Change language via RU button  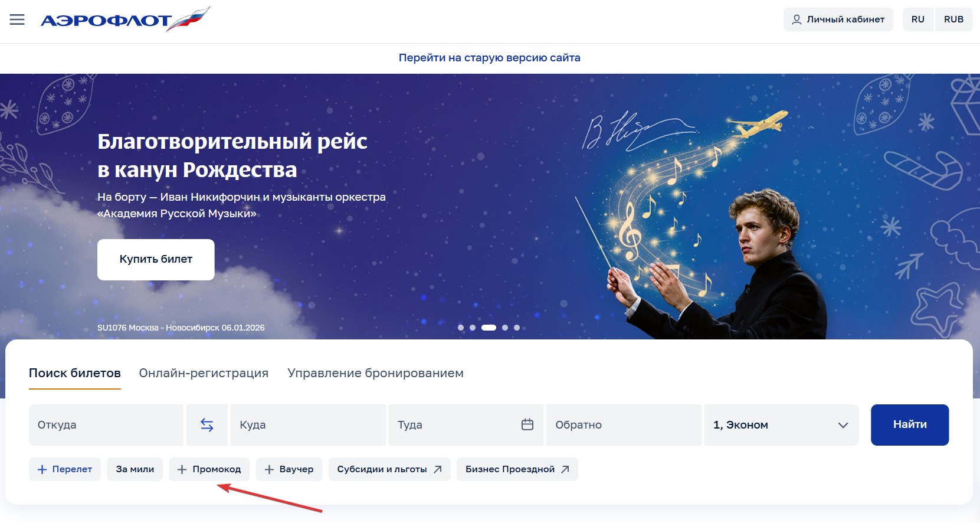[917, 19]
